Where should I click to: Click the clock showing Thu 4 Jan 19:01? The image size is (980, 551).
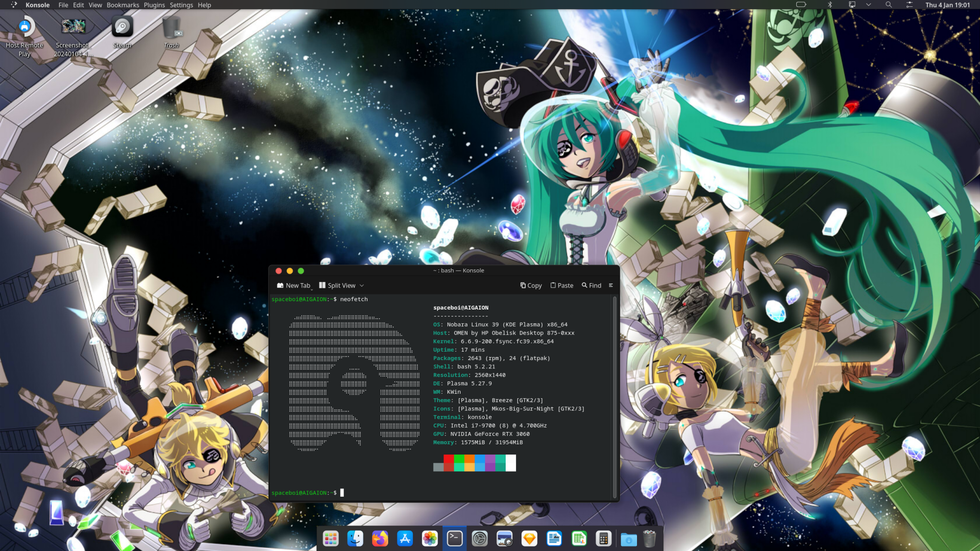(947, 5)
